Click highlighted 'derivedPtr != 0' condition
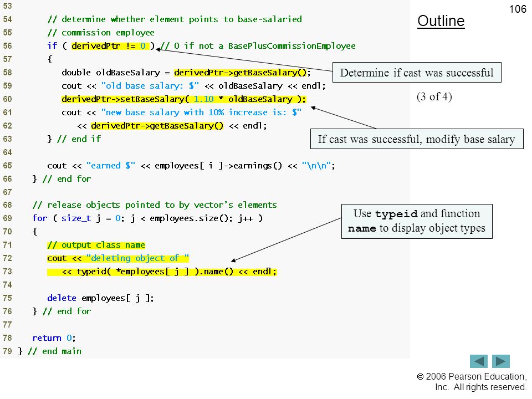532x399 pixels. pos(110,46)
